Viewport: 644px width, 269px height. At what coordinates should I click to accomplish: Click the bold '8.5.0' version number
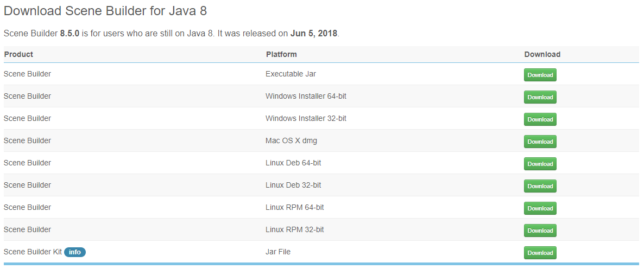click(x=70, y=34)
